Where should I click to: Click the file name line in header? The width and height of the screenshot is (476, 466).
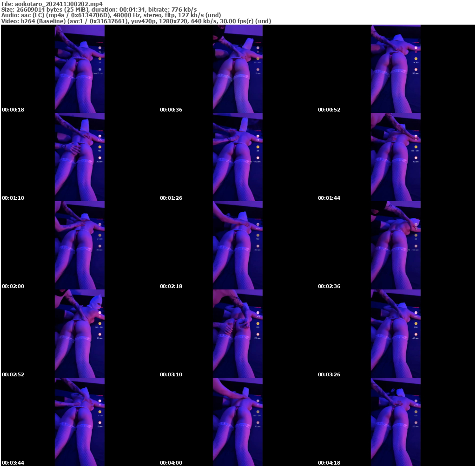pos(52,4)
